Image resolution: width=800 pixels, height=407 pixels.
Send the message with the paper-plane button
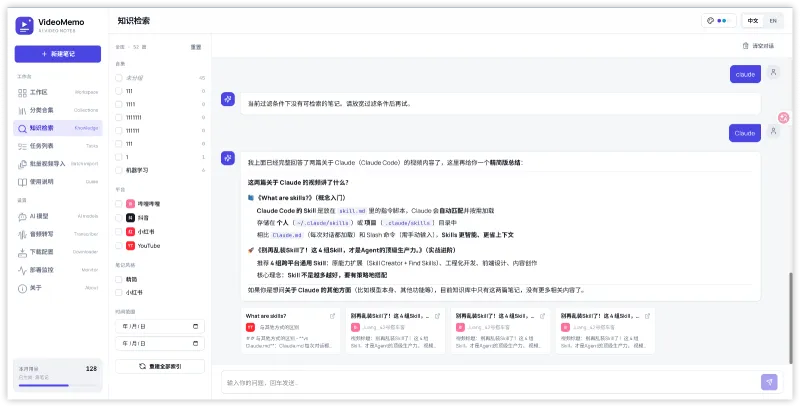pyautogui.click(x=769, y=382)
